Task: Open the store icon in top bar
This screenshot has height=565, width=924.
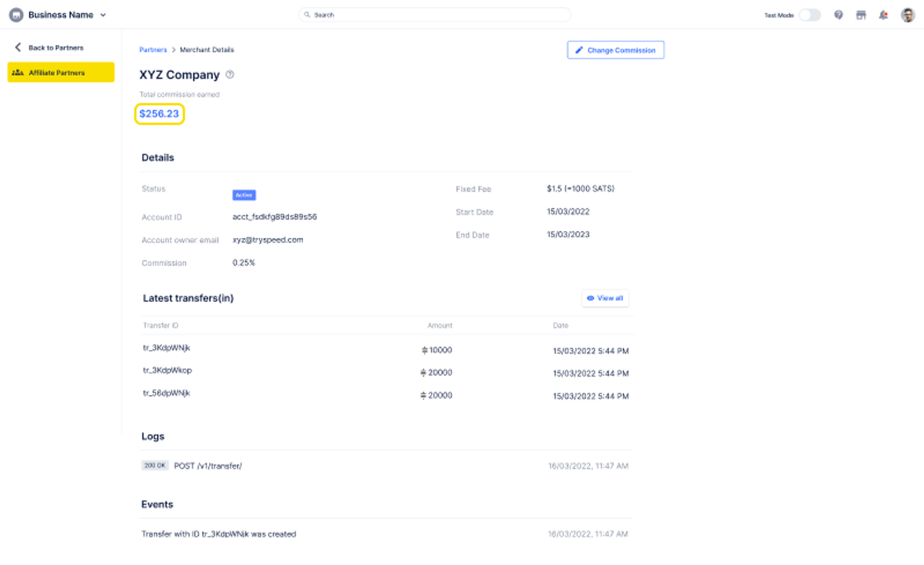Action: 861,15
